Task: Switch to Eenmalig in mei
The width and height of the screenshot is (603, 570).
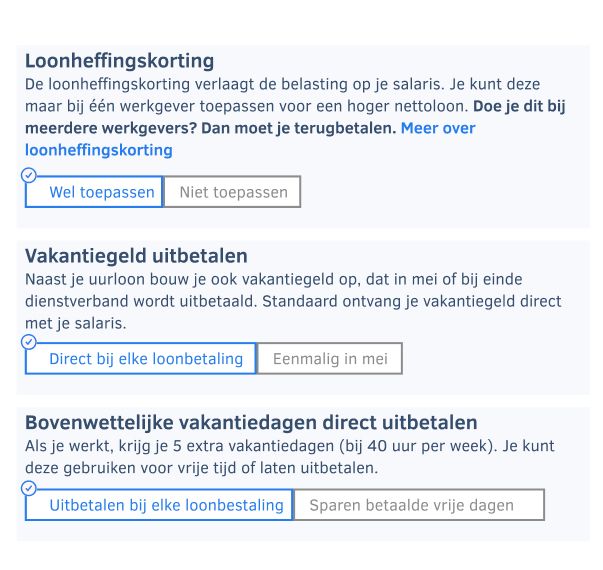Action: [329, 359]
